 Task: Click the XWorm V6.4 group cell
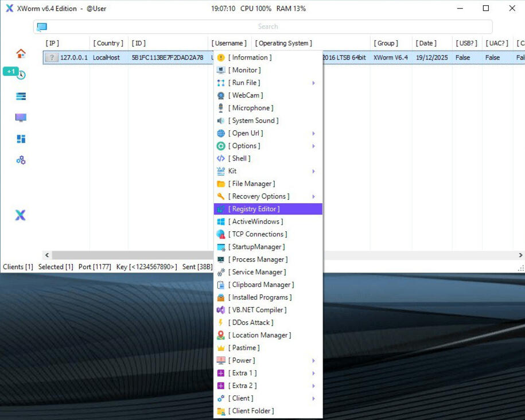tap(390, 57)
